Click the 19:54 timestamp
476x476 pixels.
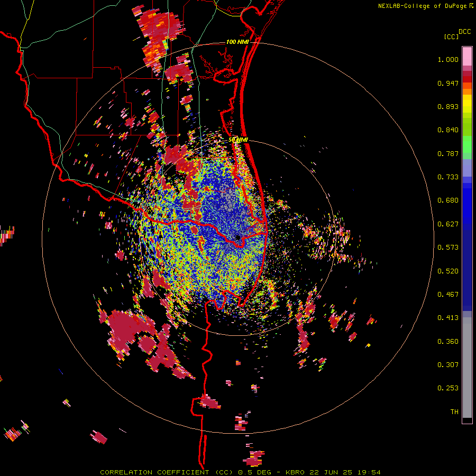[368, 472]
